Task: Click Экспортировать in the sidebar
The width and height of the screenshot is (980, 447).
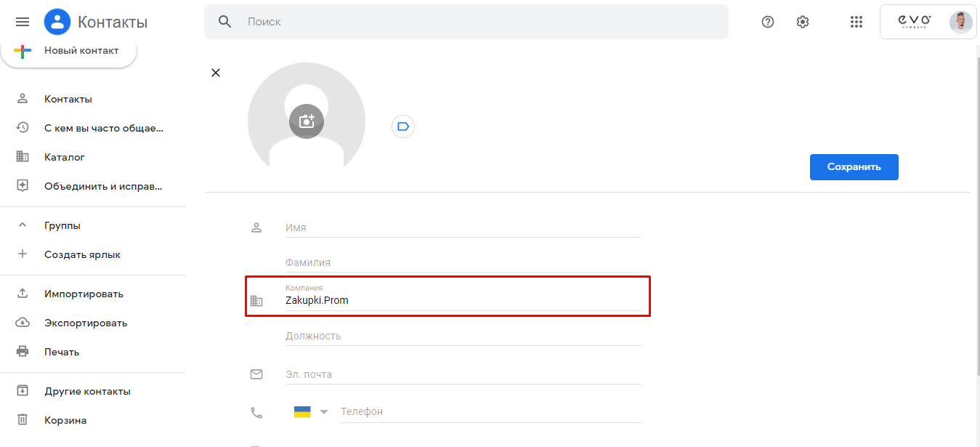Action: tap(85, 323)
